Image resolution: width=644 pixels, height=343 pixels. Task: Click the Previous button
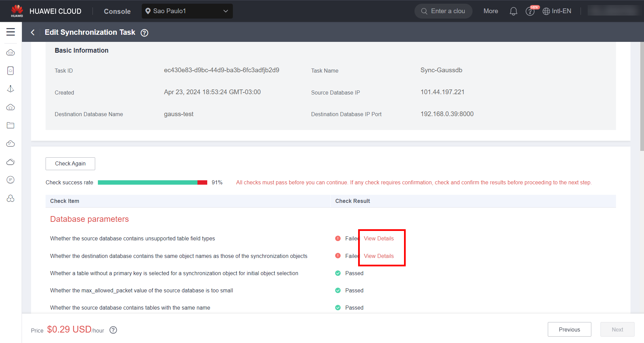(x=569, y=329)
